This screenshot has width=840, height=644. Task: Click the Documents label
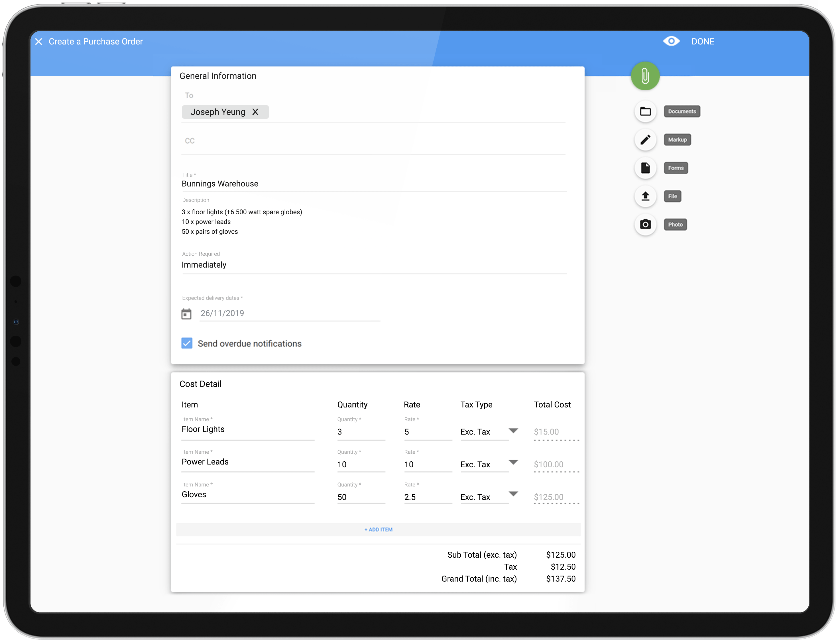[682, 111]
